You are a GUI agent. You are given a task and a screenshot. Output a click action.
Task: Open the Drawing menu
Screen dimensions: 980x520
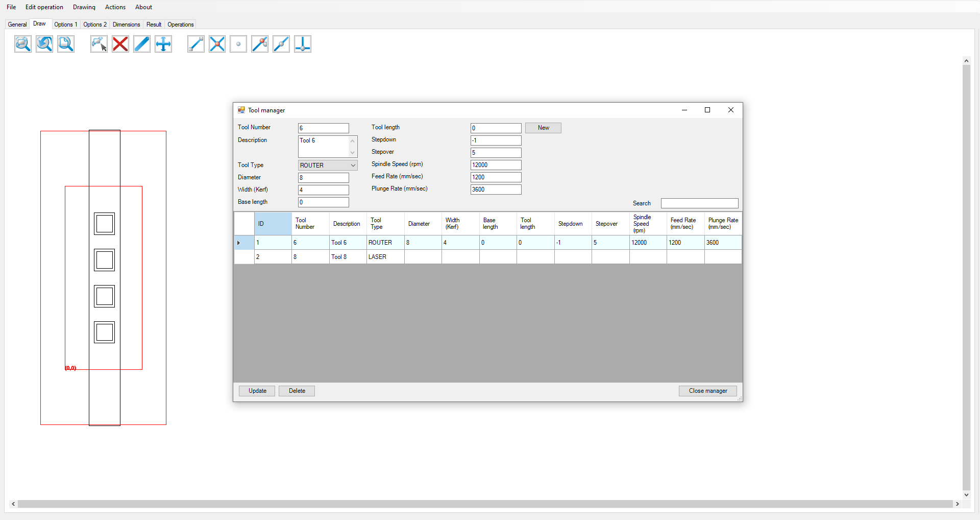pos(84,7)
